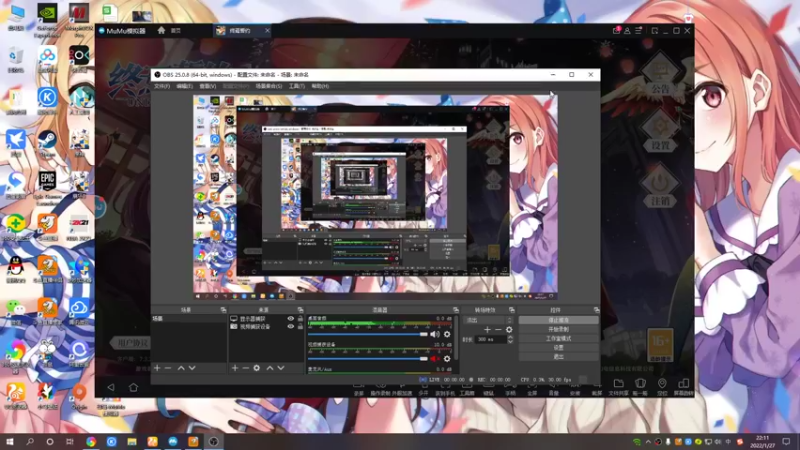
Task: Remove the selected source with the minus icon
Action: tap(245, 368)
